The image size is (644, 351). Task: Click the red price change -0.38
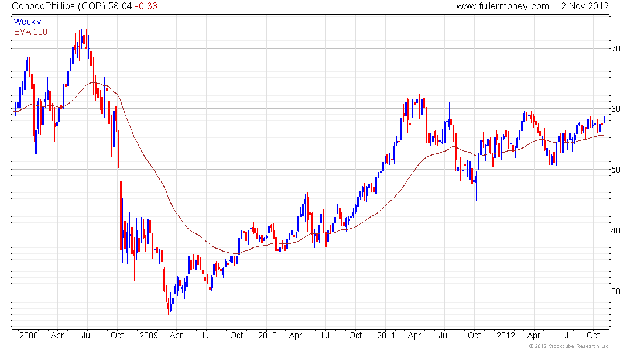[145, 6]
